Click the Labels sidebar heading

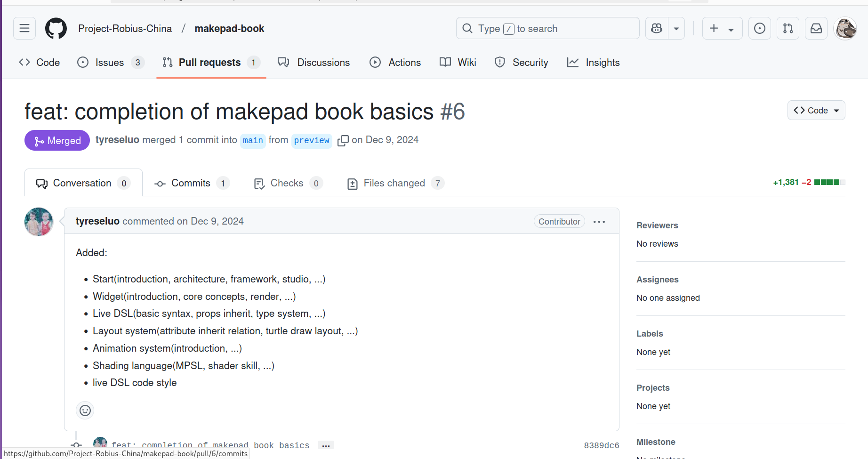[x=650, y=334]
